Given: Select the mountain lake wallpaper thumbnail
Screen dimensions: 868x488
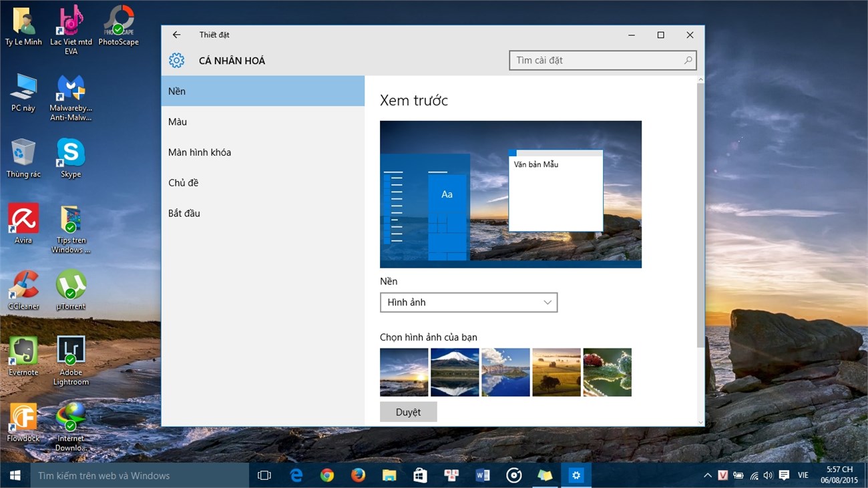Looking at the screenshot, I should coord(455,372).
